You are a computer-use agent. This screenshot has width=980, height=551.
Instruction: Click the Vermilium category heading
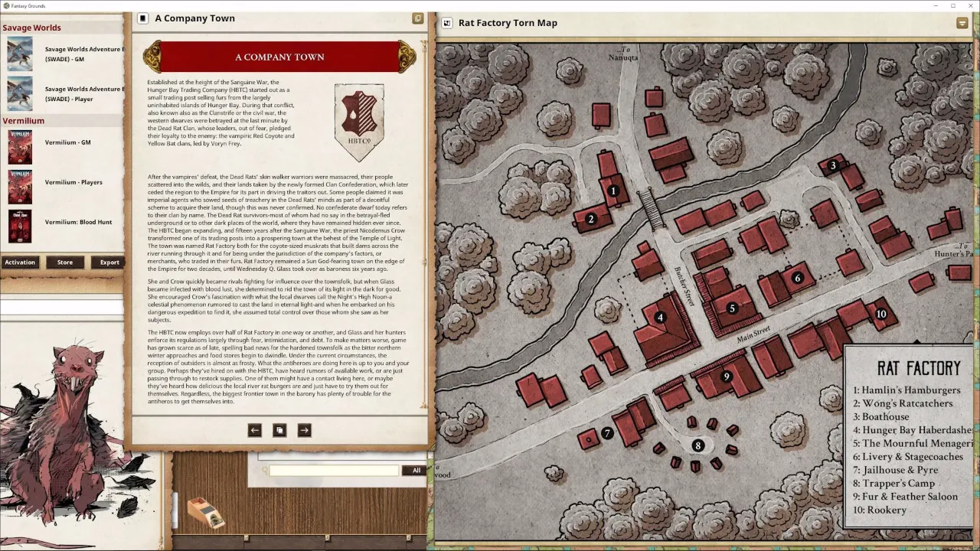[x=23, y=120]
